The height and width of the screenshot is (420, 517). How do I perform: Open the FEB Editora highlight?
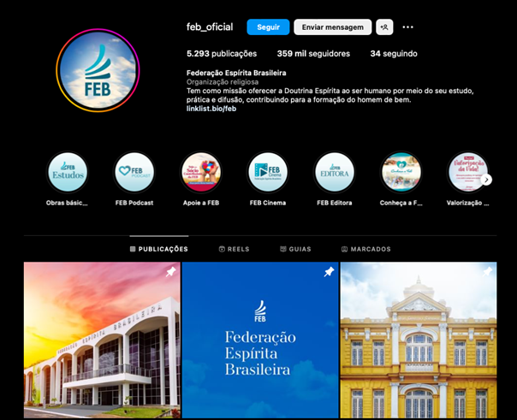[x=335, y=174]
